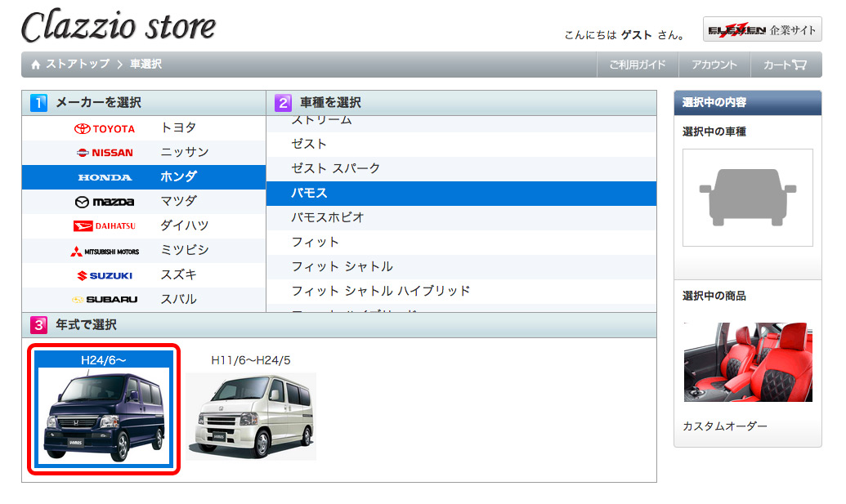Click the 年式で選択 header
Image resolution: width=846 pixels, height=504 pixels.
[87, 325]
